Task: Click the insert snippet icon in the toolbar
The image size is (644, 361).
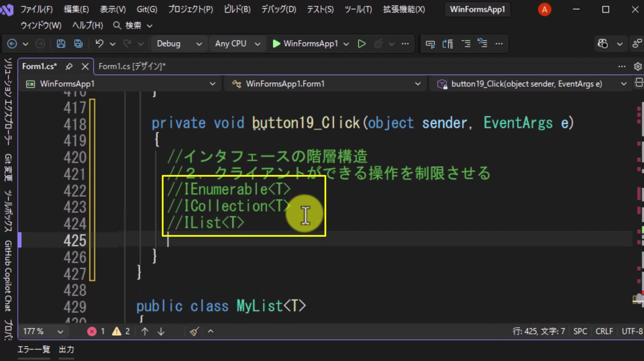Action: pyautogui.click(x=447, y=44)
